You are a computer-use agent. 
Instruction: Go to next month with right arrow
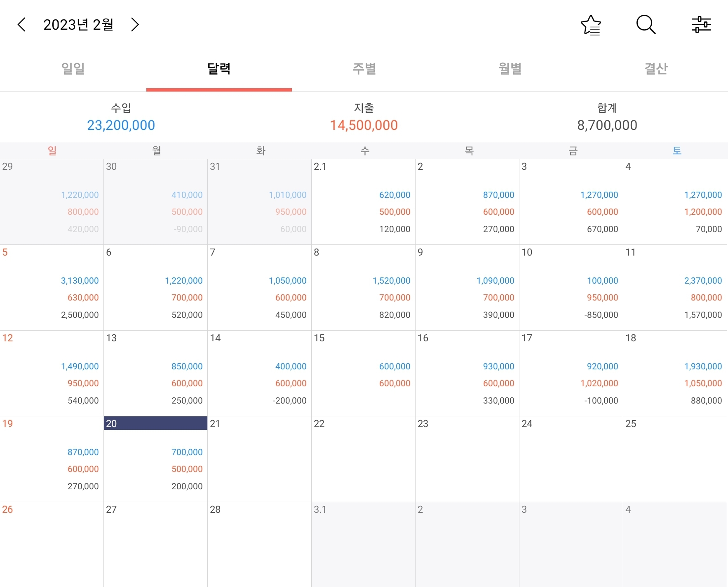(135, 25)
